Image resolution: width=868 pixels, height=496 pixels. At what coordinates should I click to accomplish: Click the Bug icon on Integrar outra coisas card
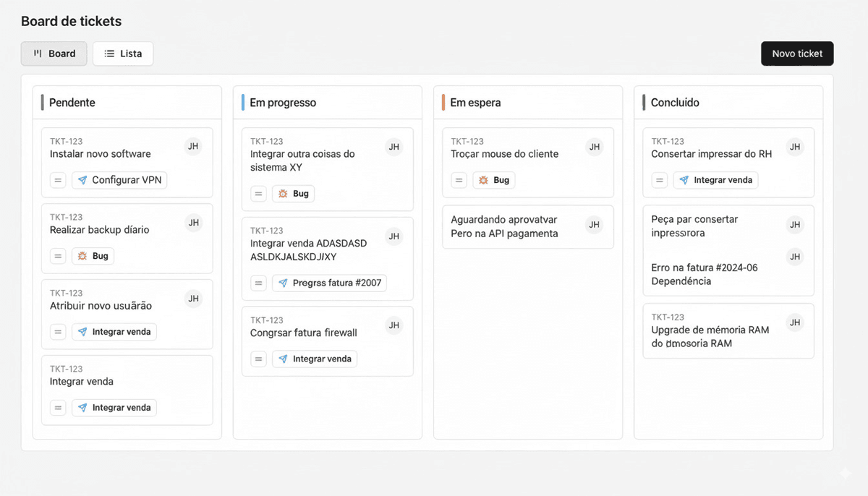283,193
